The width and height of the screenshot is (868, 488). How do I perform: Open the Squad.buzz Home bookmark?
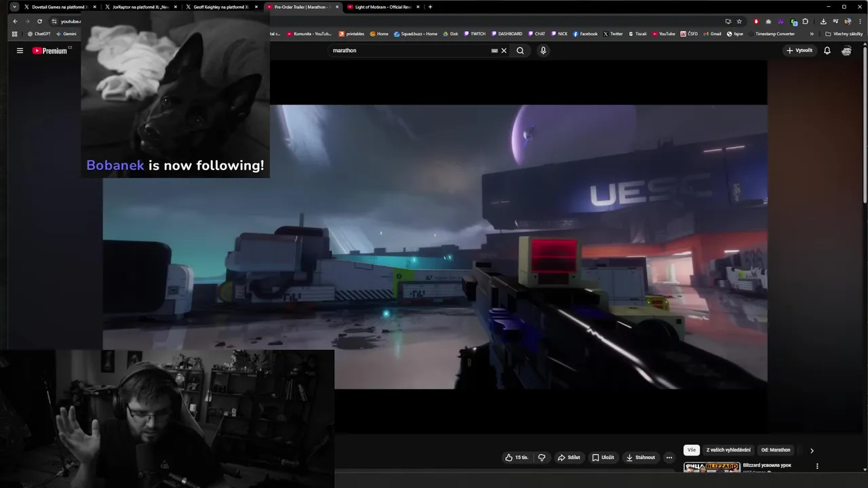point(416,34)
